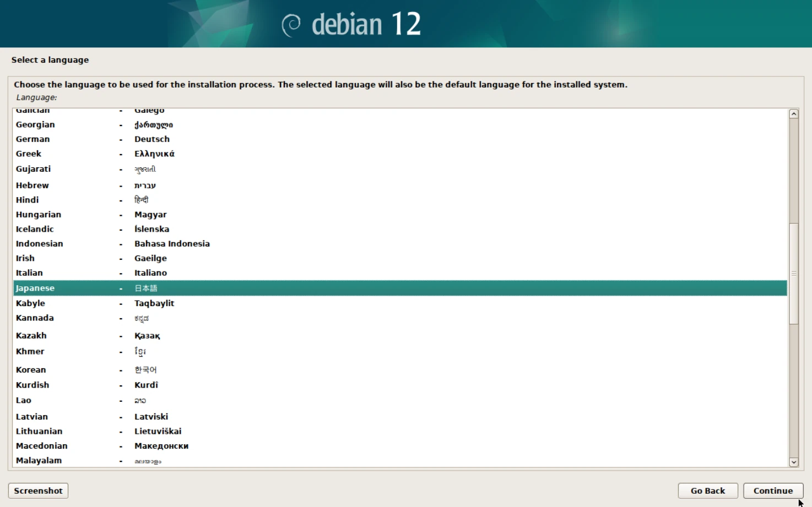Select Hindi in the list
The height and width of the screenshot is (507, 812).
[x=400, y=200]
